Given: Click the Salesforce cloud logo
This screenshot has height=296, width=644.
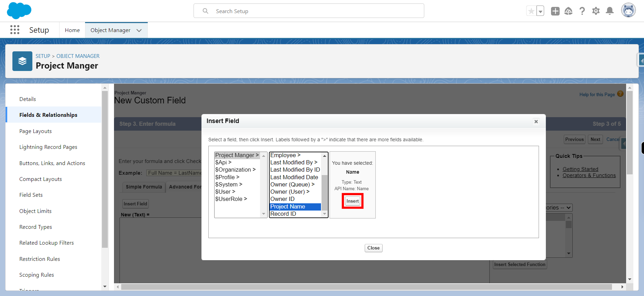Looking at the screenshot, I should 19,11.
